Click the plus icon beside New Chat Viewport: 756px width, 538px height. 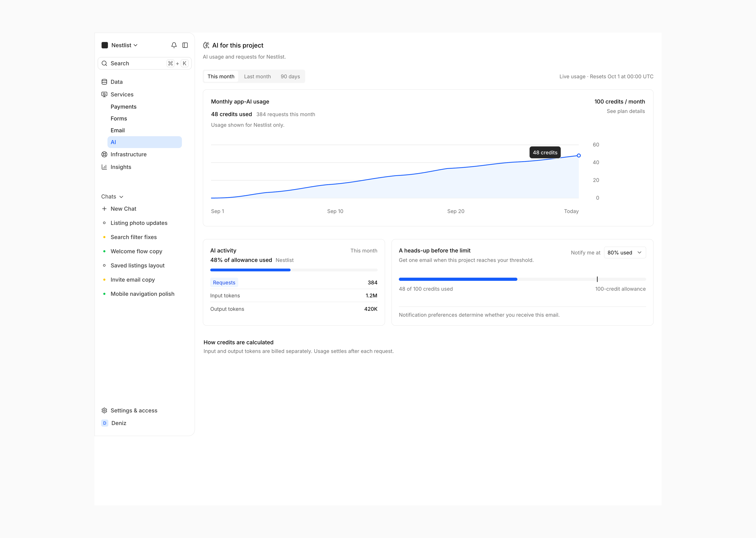104,209
